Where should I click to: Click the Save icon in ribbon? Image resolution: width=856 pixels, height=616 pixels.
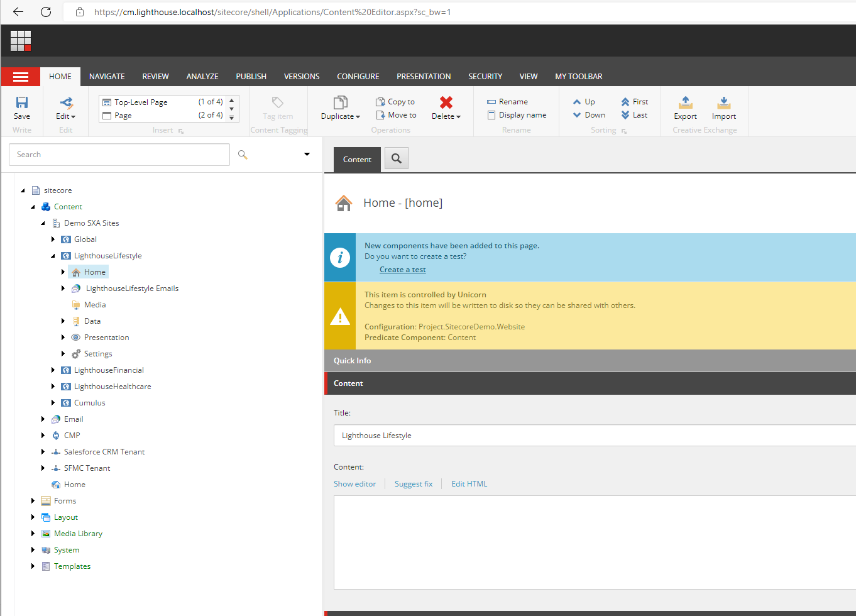point(22,102)
